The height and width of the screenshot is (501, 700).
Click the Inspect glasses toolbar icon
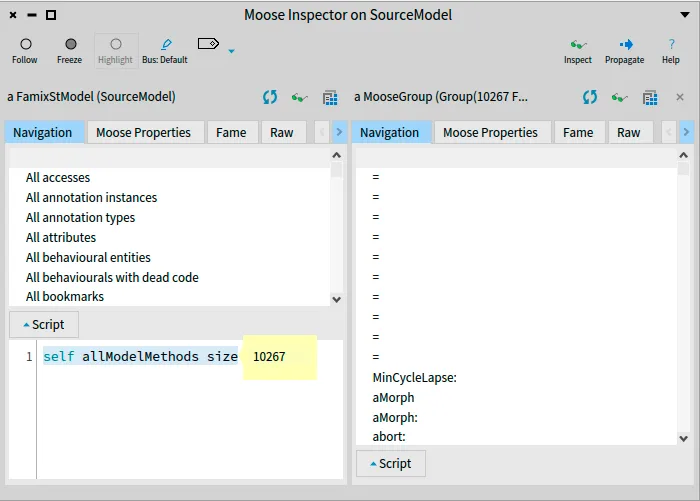pos(578,45)
